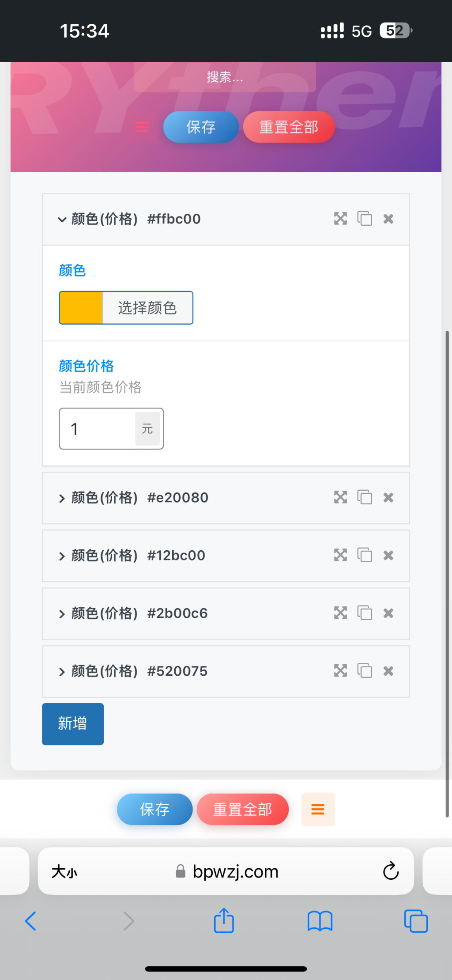Add a new color with 新增

[x=73, y=724]
